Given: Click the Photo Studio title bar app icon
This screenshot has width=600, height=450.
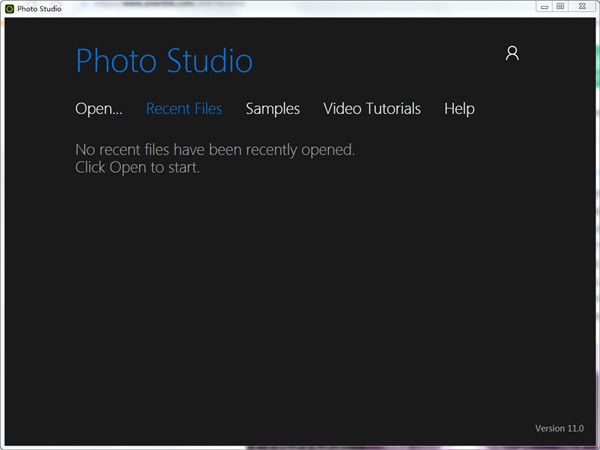Looking at the screenshot, I should click(10, 9).
